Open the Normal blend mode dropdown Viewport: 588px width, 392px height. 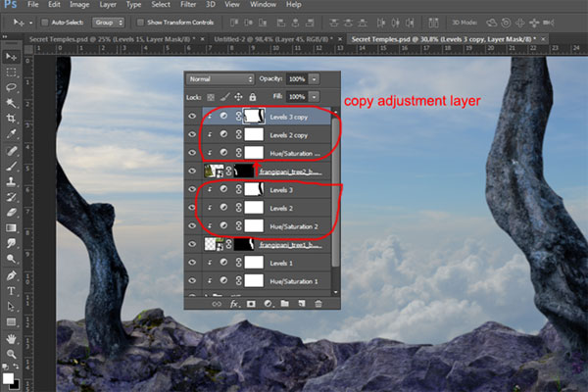(x=220, y=78)
